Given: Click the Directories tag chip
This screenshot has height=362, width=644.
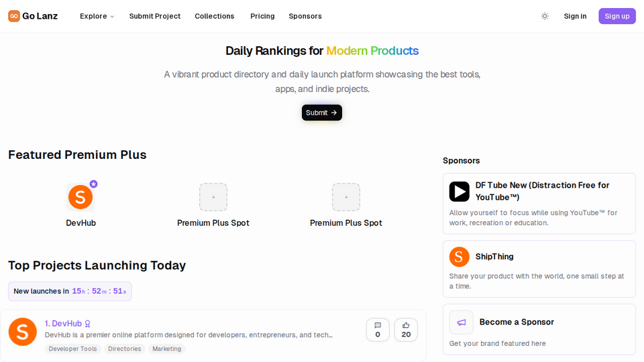Looking at the screenshot, I should [125, 349].
